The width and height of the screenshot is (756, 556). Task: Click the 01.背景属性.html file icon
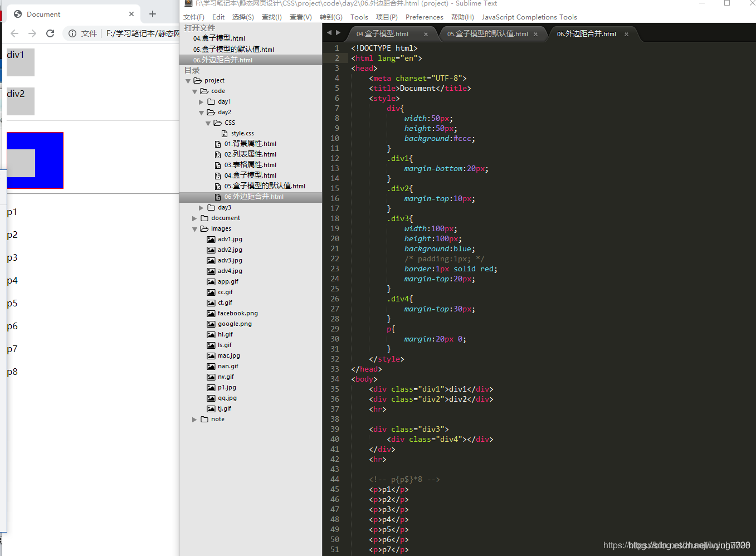point(218,144)
